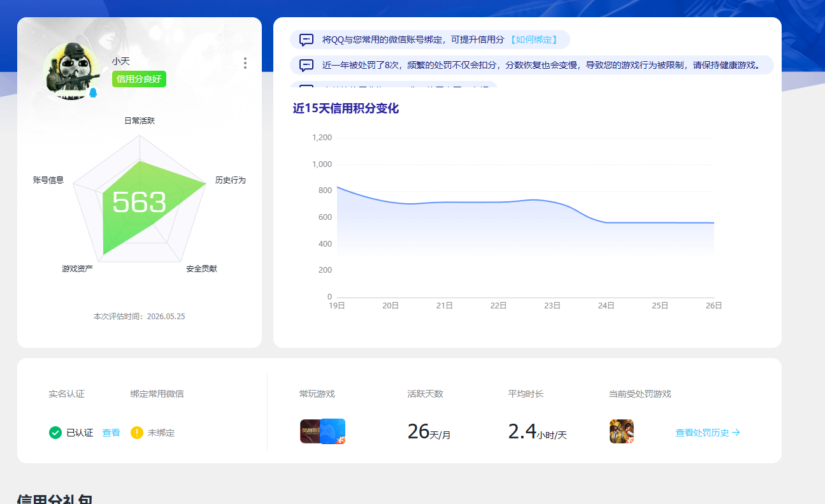Screen dimensions: 825x504
Task: Click the 信用分良好 badge
Action: coord(139,79)
